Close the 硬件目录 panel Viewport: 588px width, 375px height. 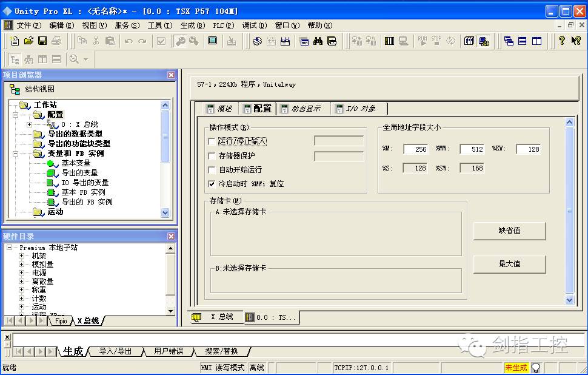[x=172, y=237]
